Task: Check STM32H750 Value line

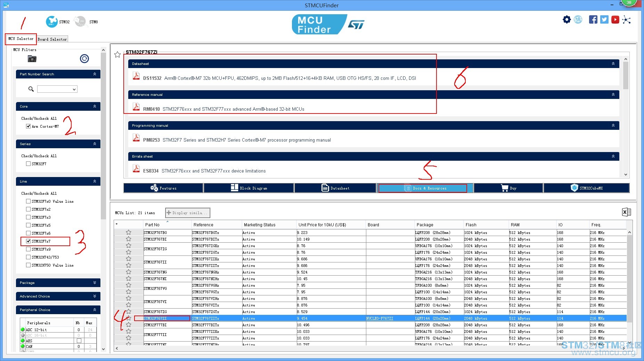Action: [x=28, y=265]
